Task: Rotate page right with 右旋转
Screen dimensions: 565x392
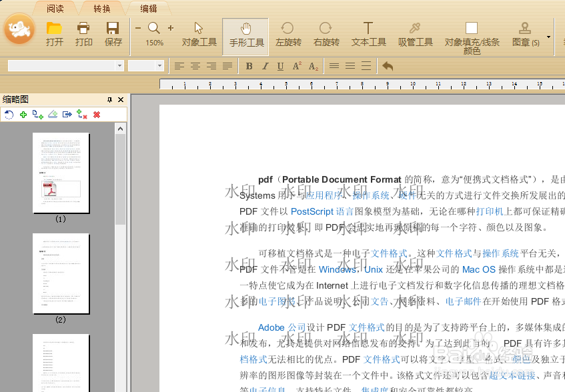Action: 326,34
